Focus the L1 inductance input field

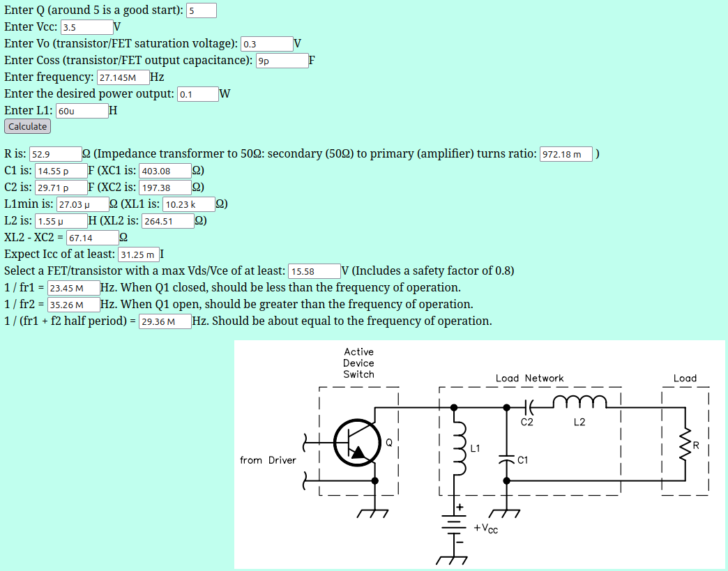click(82, 111)
